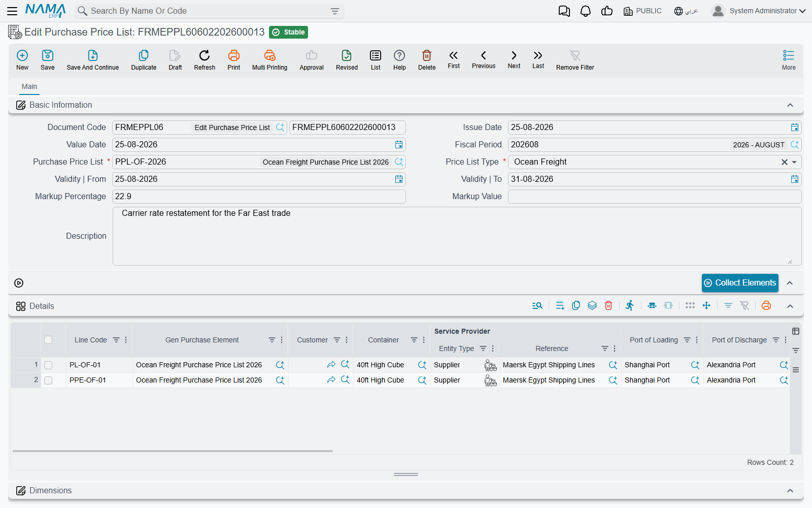Open the notifications bell

point(586,11)
